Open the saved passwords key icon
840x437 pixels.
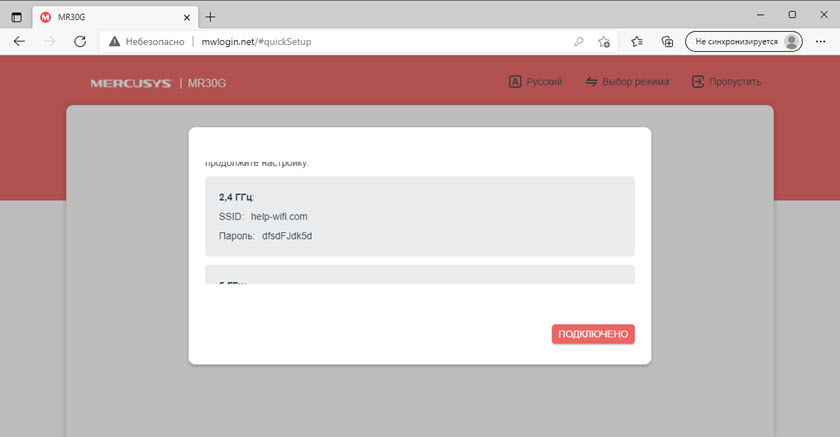579,41
